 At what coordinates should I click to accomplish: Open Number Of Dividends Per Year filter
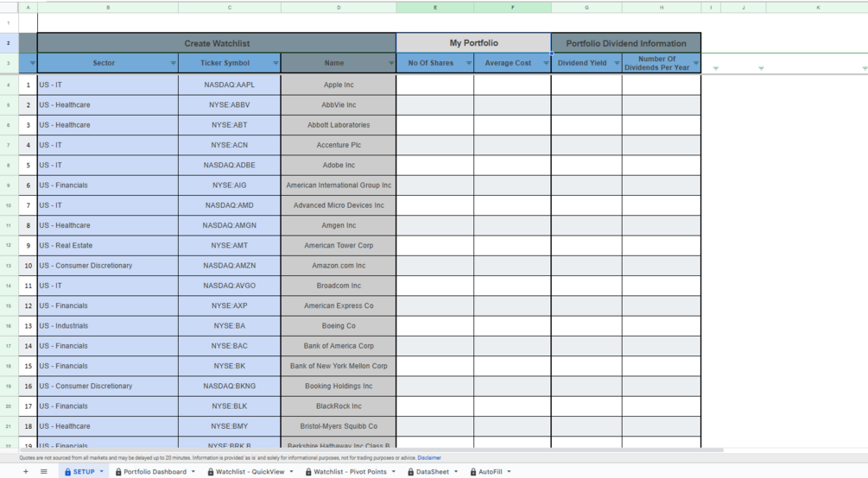(696, 63)
